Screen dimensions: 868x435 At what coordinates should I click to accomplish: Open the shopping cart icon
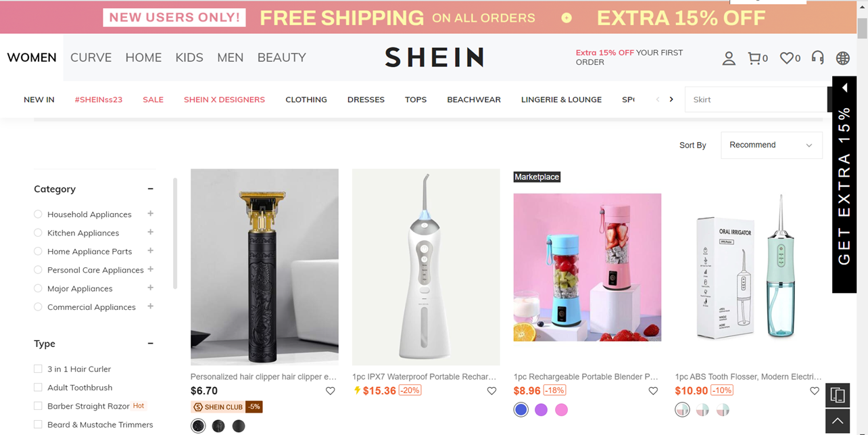coord(754,58)
